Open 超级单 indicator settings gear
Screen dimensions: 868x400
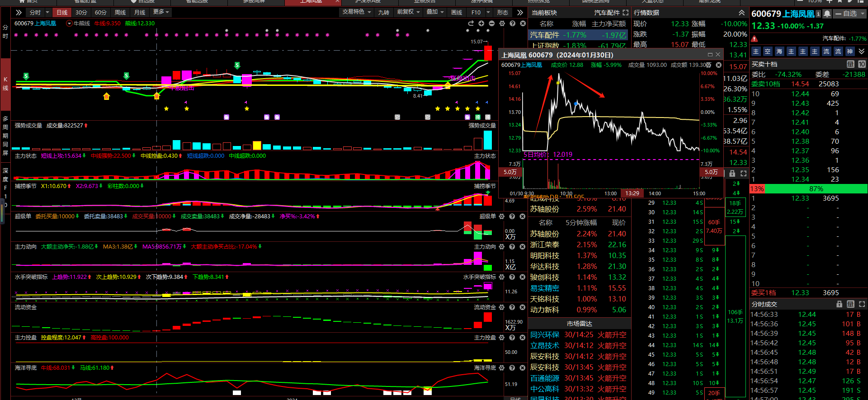point(501,216)
